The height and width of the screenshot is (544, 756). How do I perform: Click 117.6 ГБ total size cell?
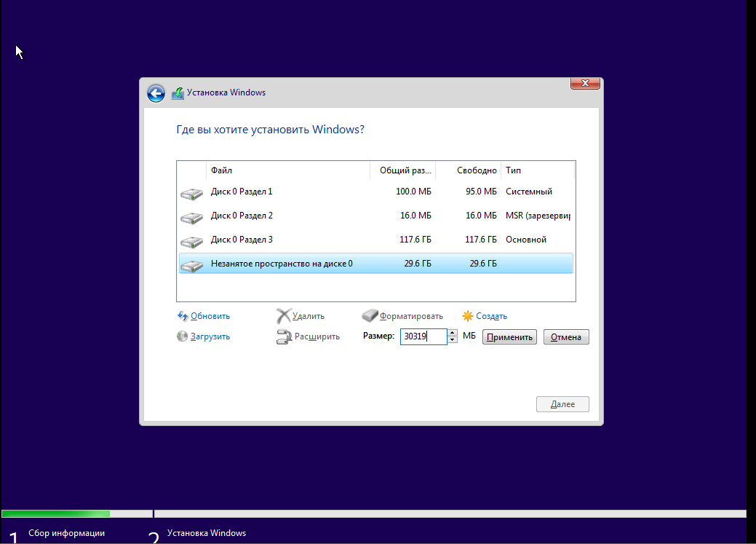point(415,240)
